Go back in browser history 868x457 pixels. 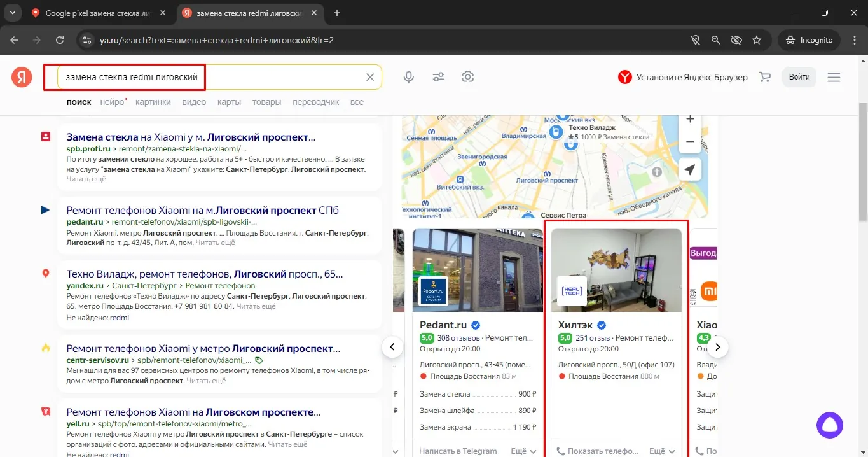[x=15, y=39]
